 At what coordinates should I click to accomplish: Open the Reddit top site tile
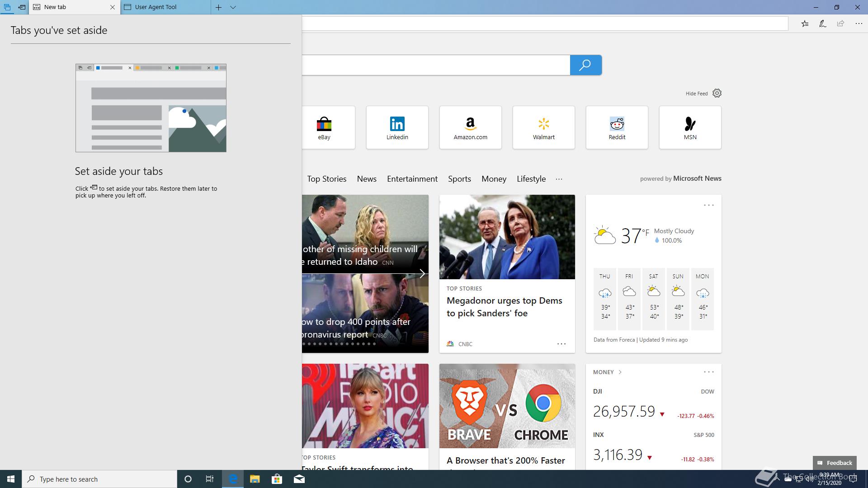(617, 127)
